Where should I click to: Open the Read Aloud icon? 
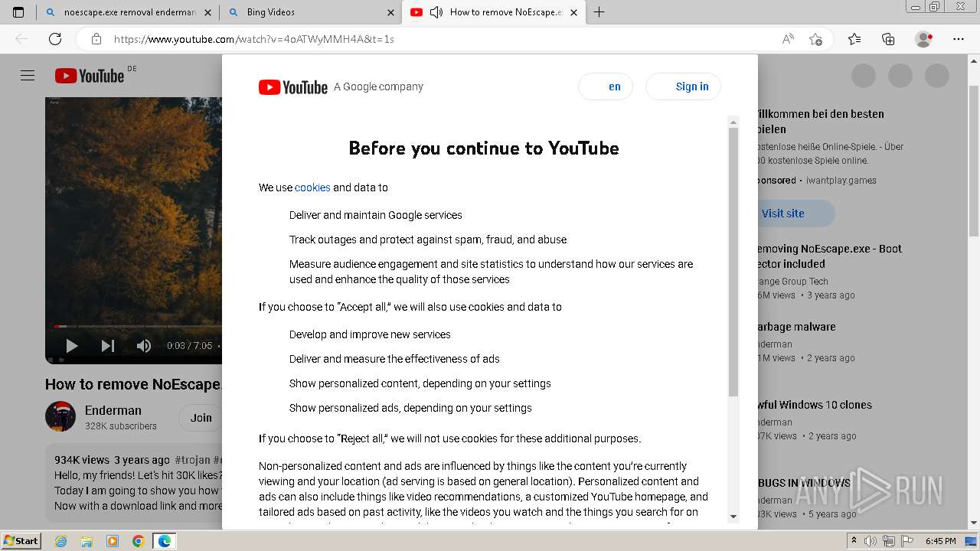[x=788, y=39]
